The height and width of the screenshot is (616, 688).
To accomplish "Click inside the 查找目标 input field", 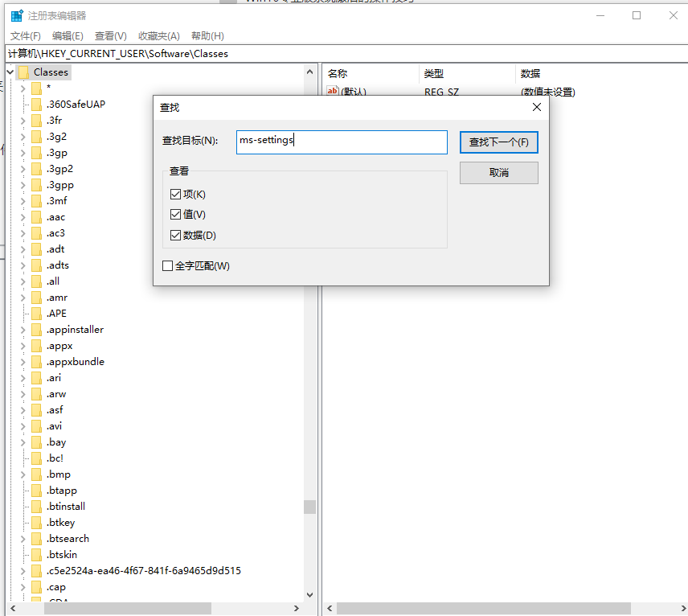I will tap(342, 142).
